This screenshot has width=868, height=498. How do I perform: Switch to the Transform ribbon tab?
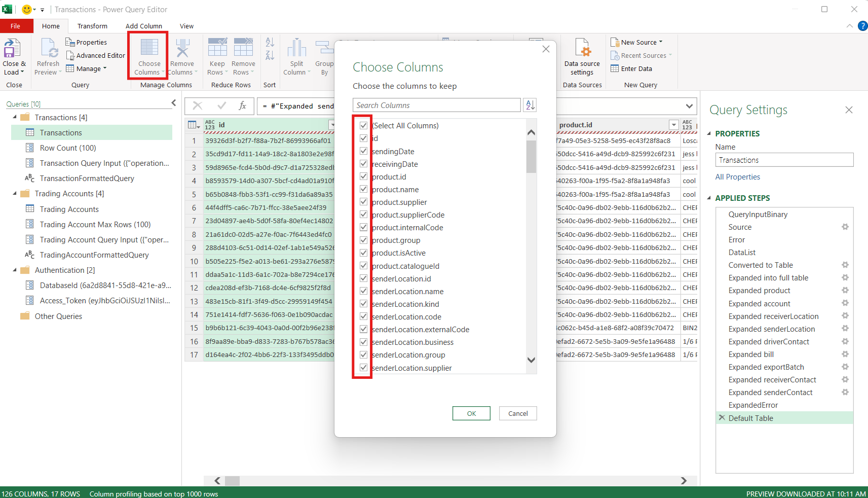(x=92, y=26)
